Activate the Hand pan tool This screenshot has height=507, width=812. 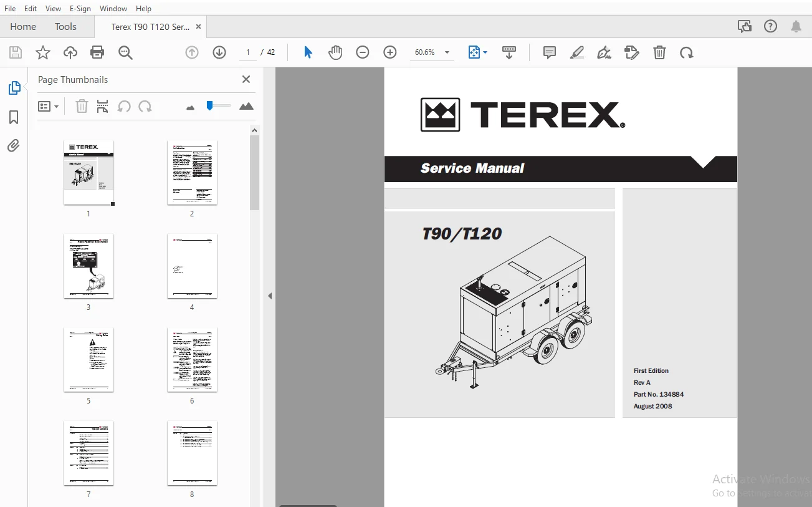[335, 53]
